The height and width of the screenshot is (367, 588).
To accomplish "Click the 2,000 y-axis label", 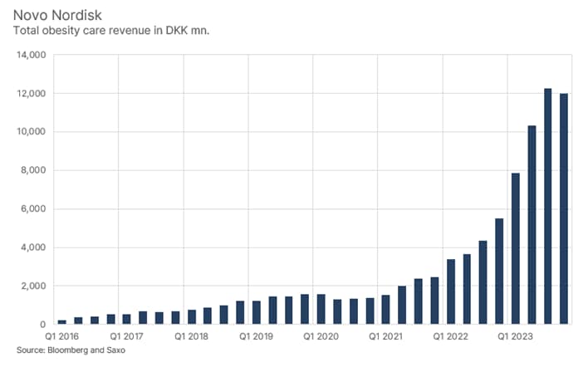I will point(33,286).
